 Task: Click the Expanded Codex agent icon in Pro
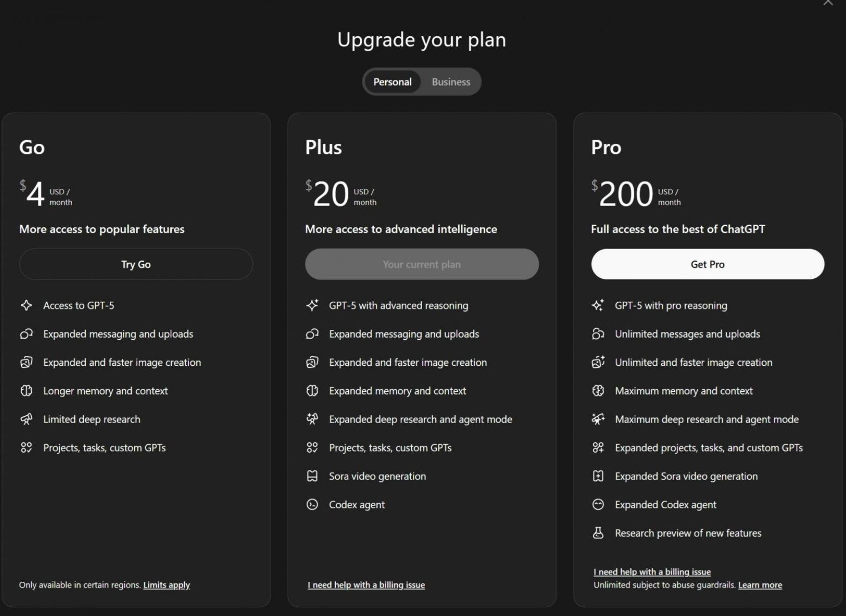[598, 505]
